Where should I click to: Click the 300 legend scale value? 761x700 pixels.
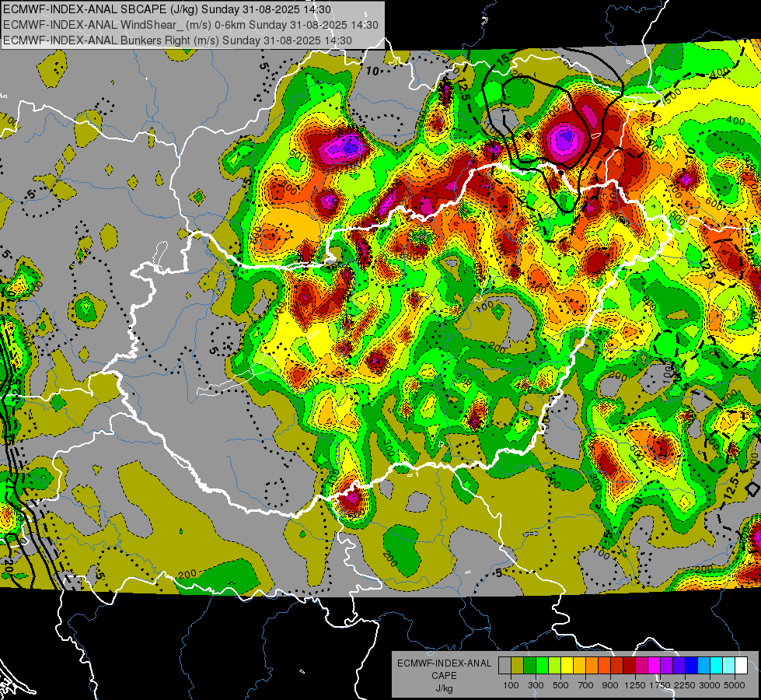pyautogui.click(x=536, y=685)
